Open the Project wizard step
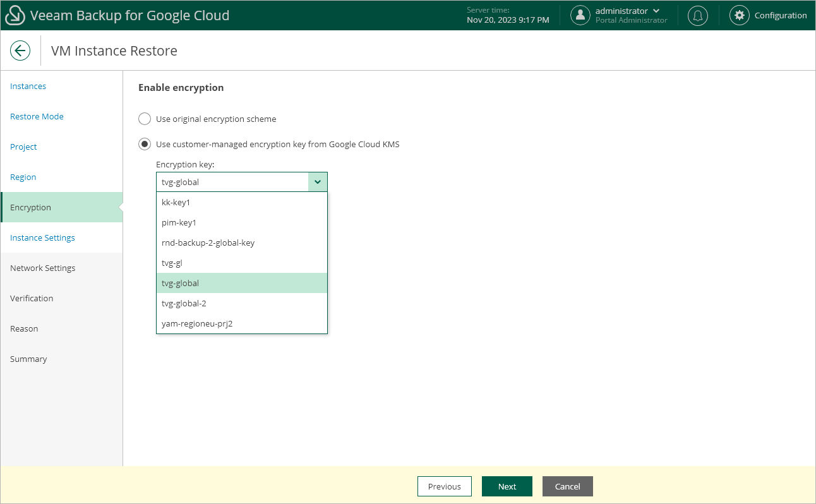 point(62,147)
